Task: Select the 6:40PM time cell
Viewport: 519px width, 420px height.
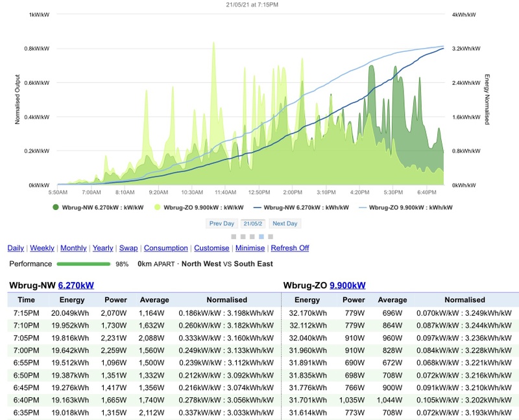Action: click(26, 400)
